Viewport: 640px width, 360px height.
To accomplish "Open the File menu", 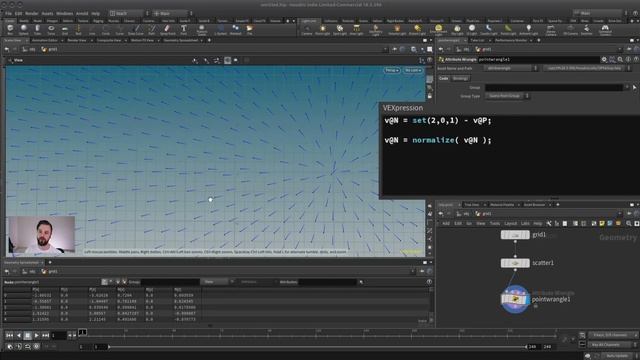I will [8, 13].
